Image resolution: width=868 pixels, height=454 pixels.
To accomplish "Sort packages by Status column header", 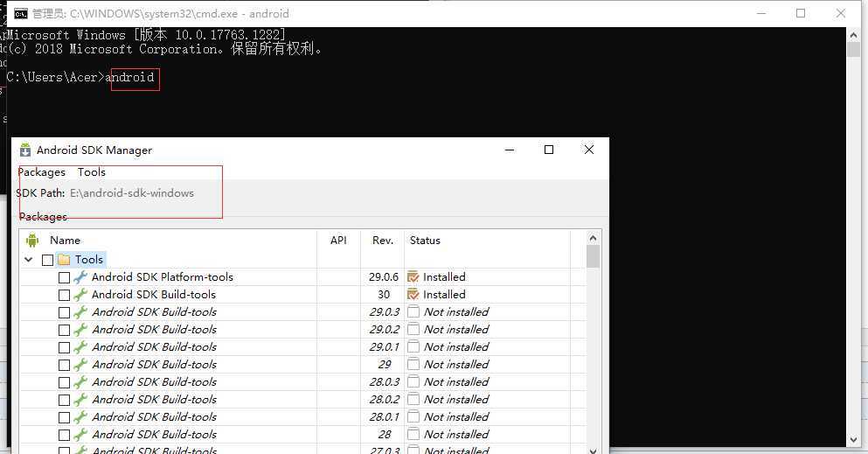I will click(x=425, y=241).
